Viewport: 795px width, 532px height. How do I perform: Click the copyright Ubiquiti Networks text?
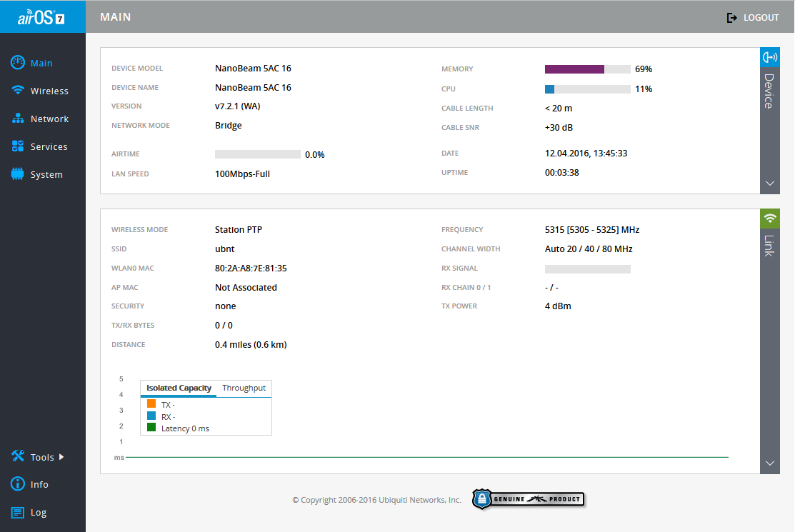pyautogui.click(x=376, y=500)
